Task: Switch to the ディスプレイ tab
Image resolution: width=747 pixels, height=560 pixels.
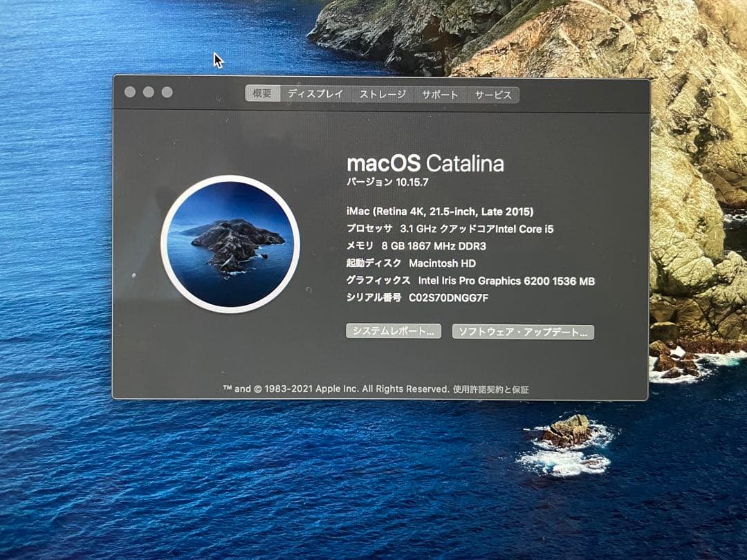Action: pyautogui.click(x=317, y=94)
